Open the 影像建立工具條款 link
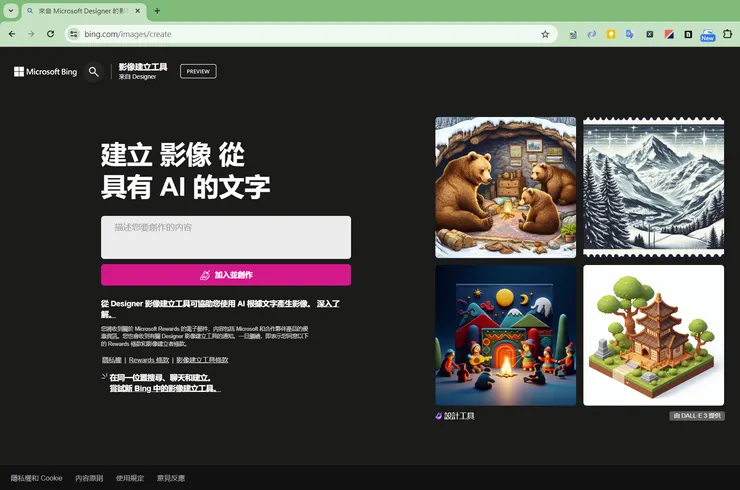 (202, 360)
